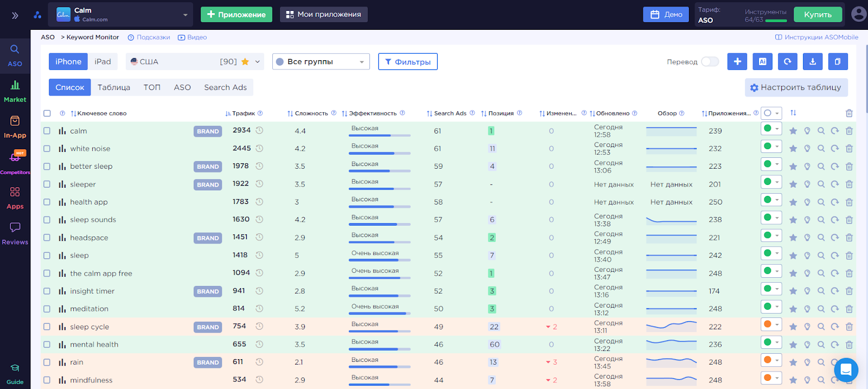Screen dimensions: 868x389
Task: Open location pin for 'white noise' row
Action: coord(807,149)
